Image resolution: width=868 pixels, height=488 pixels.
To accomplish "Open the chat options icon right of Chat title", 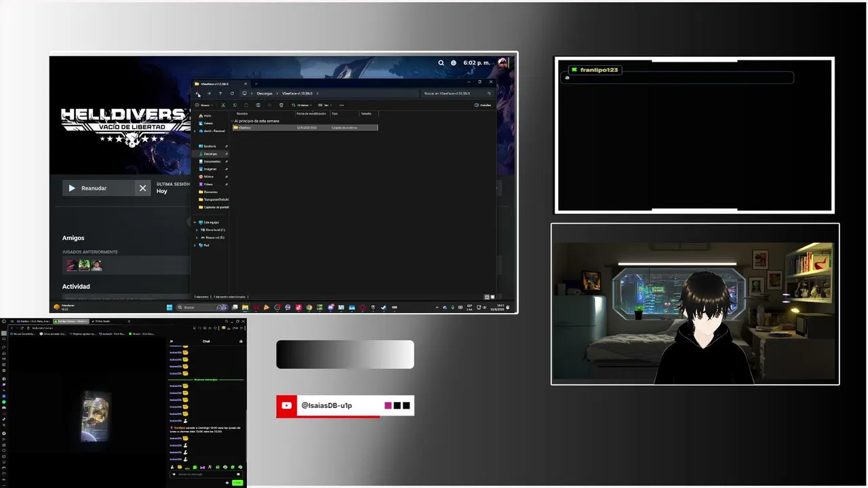I will (241, 341).
